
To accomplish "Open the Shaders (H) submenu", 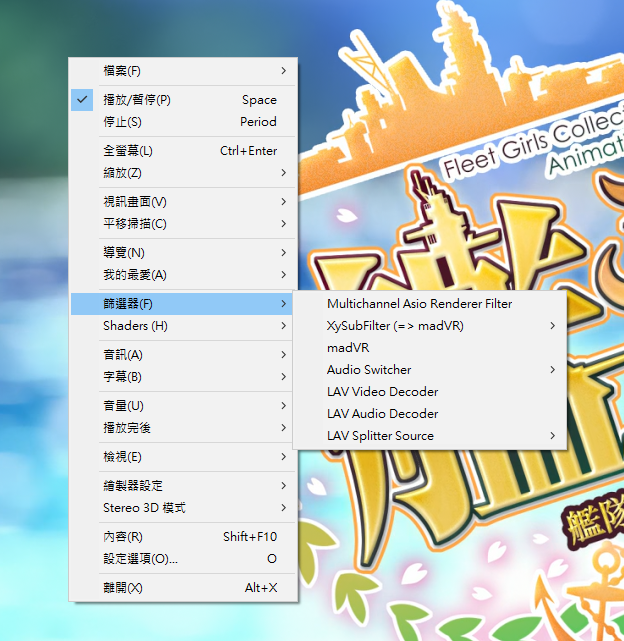I will 182,326.
